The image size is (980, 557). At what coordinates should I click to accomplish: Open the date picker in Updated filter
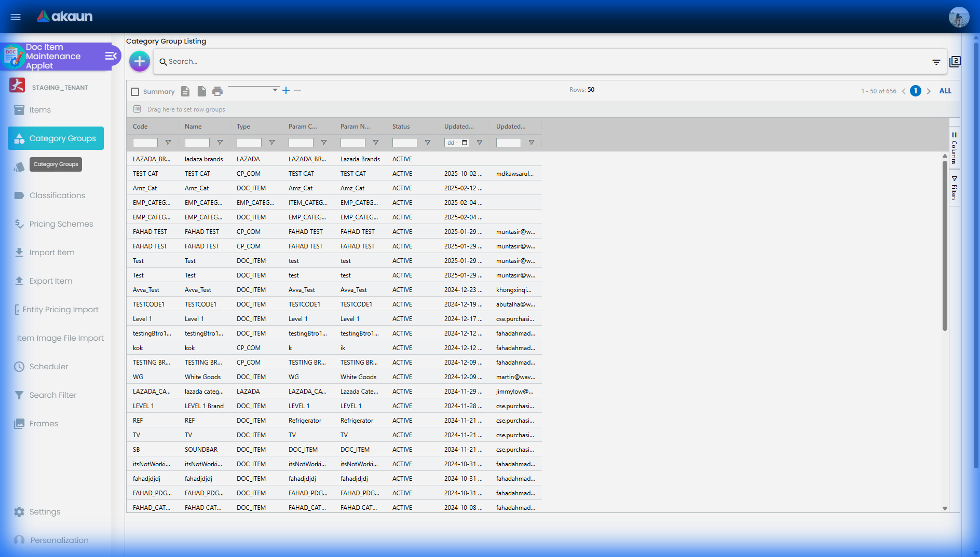coord(465,143)
